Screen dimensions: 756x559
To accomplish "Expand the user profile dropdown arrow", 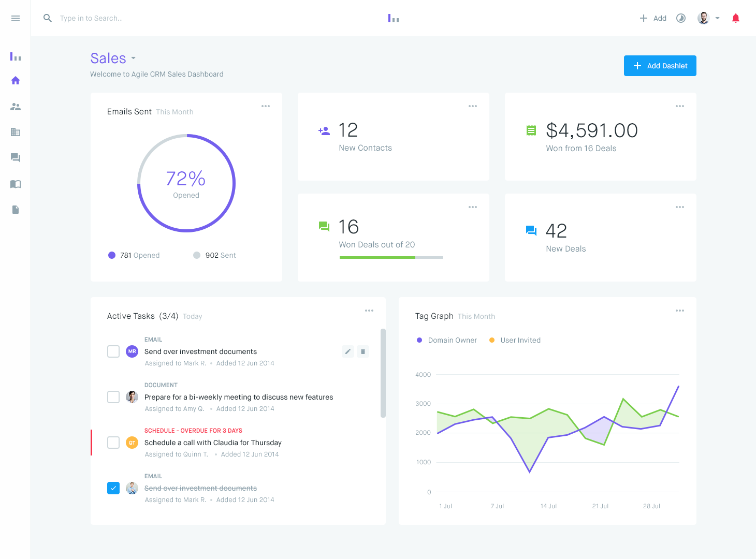I will [718, 18].
